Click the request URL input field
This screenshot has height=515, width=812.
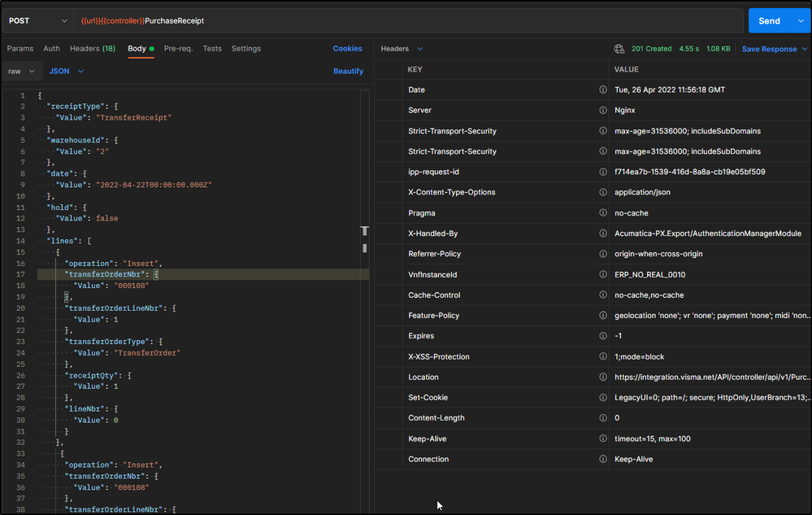tap(406, 21)
